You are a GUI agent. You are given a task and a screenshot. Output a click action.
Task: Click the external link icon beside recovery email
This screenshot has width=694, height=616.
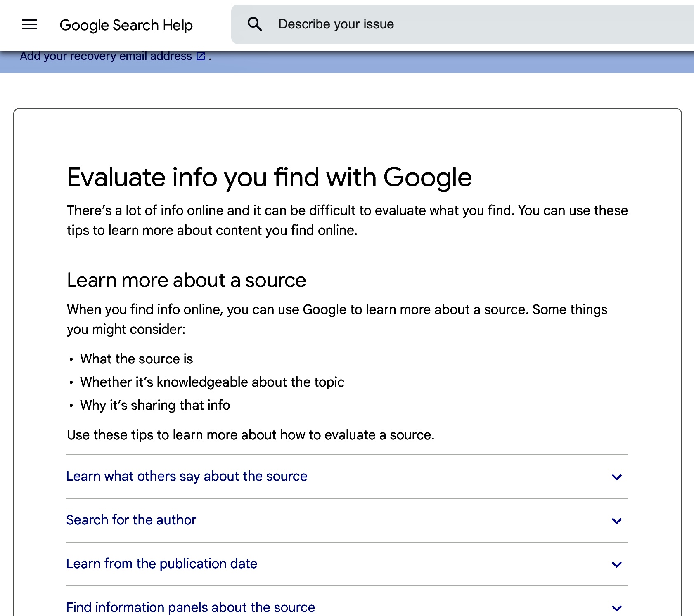(201, 57)
